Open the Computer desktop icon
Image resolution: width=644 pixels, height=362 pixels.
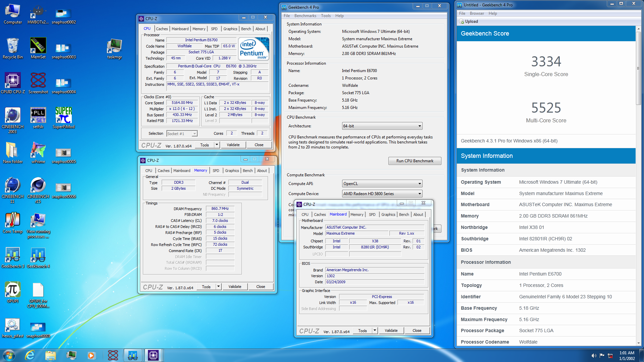coord(13,14)
